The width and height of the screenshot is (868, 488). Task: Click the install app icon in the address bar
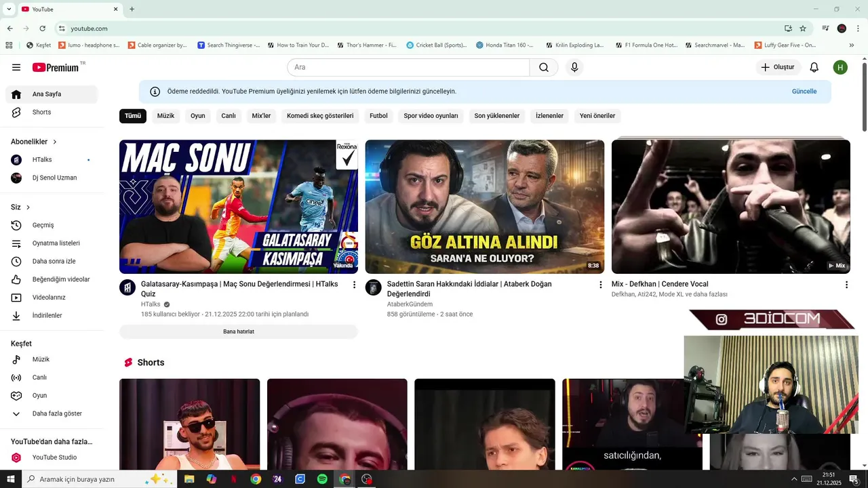(x=788, y=28)
